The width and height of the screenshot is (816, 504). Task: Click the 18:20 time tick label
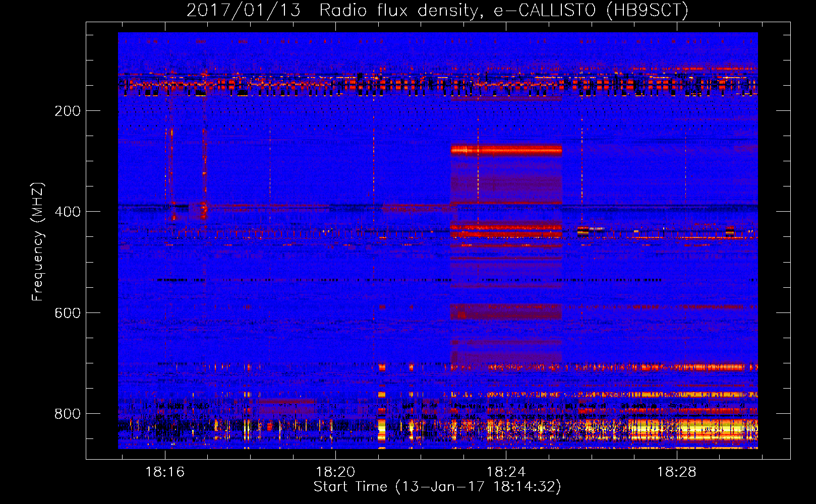point(335,472)
